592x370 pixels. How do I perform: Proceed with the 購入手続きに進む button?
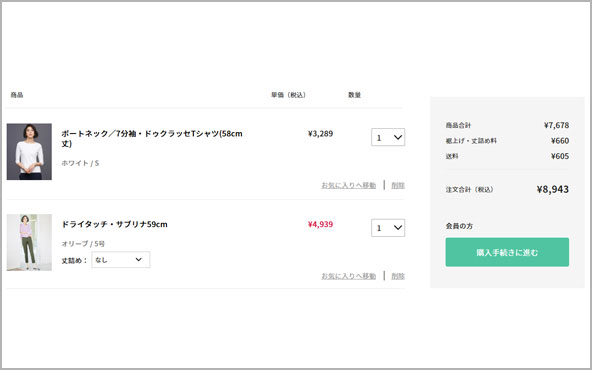click(507, 252)
